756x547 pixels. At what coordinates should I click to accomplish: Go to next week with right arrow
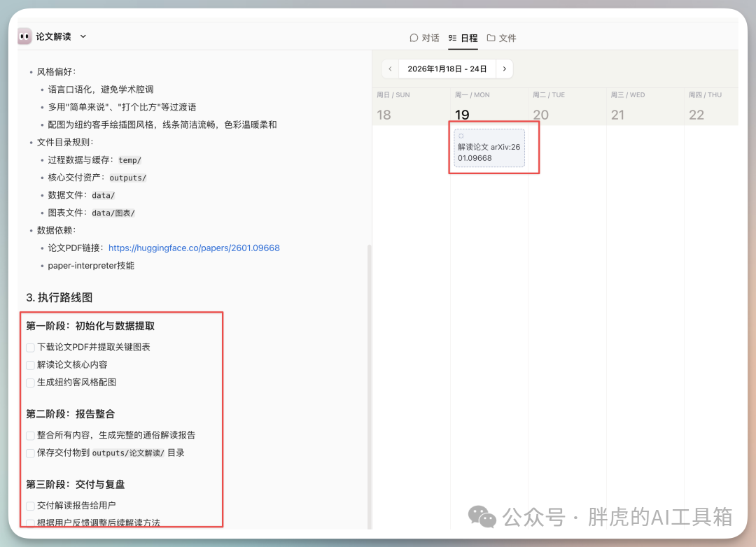pyautogui.click(x=504, y=69)
